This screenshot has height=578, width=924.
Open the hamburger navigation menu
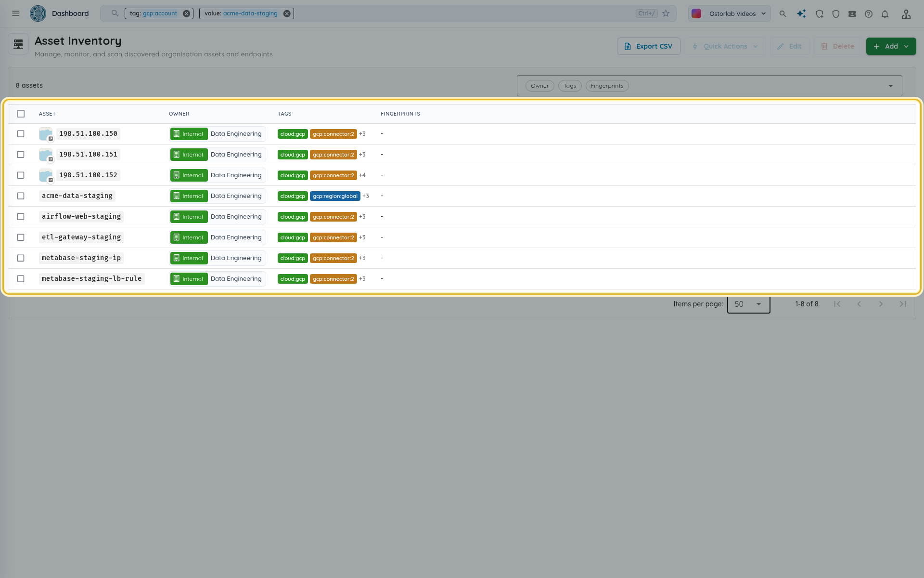[16, 13]
